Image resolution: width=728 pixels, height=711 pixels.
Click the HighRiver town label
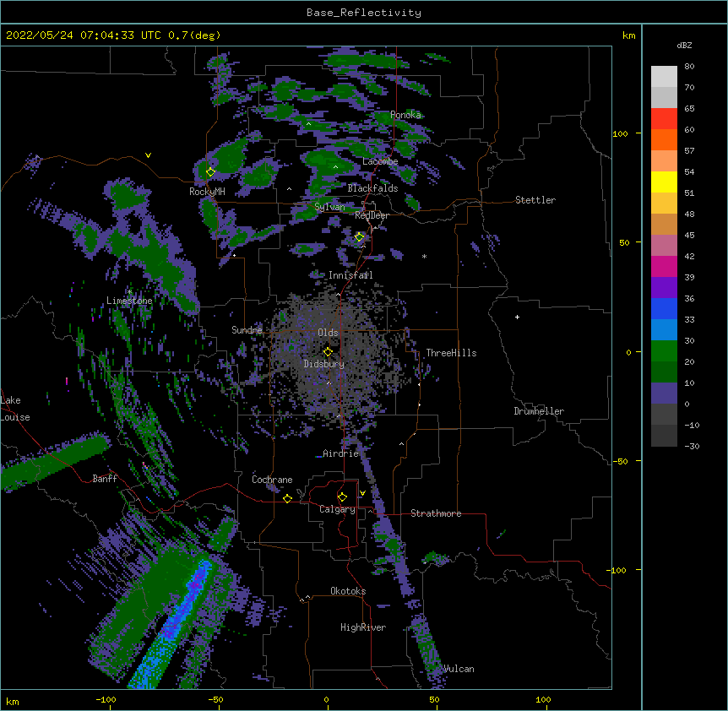pyautogui.click(x=363, y=627)
